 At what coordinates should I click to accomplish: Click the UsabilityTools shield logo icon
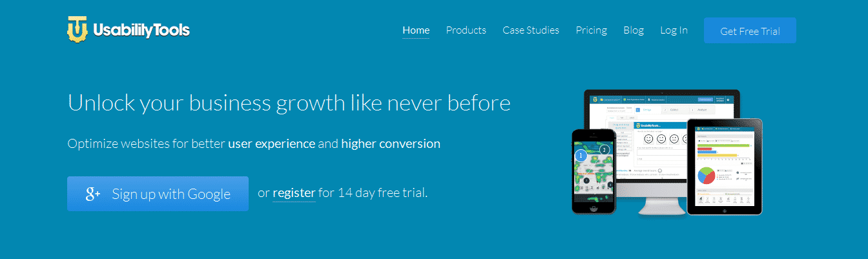click(77, 30)
